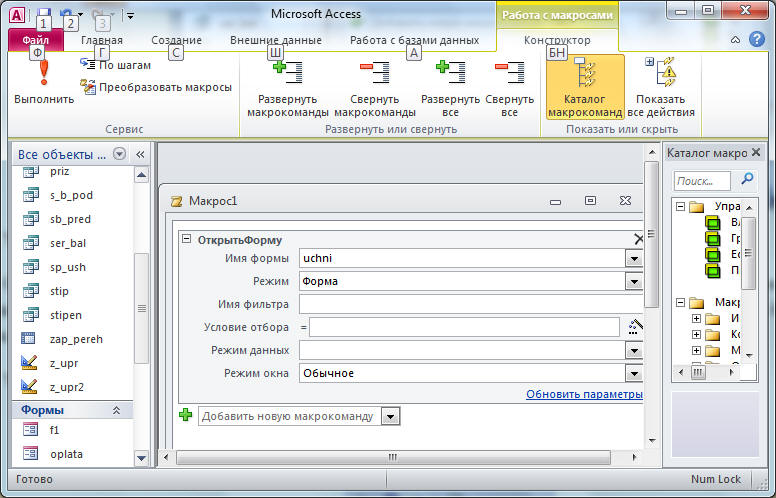
Task: Toggle Каталог макрокоманд pane button
Action: (x=585, y=88)
